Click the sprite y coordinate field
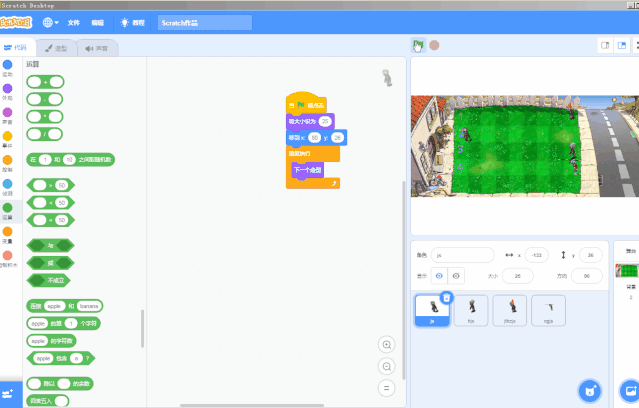The height and width of the screenshot is (408, 639). tap(591, 255)
